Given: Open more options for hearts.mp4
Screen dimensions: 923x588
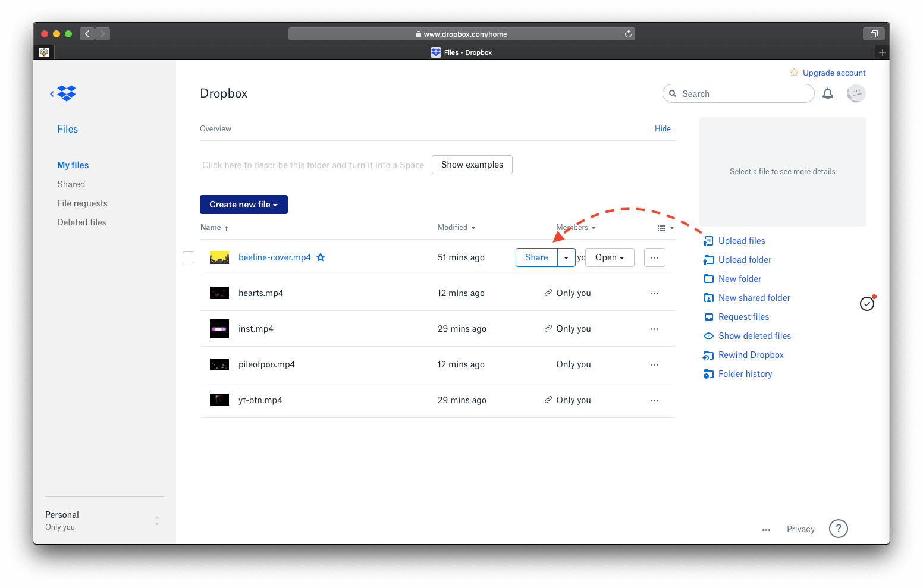Looking at the screenshot, I should click(x=654, y=293).
